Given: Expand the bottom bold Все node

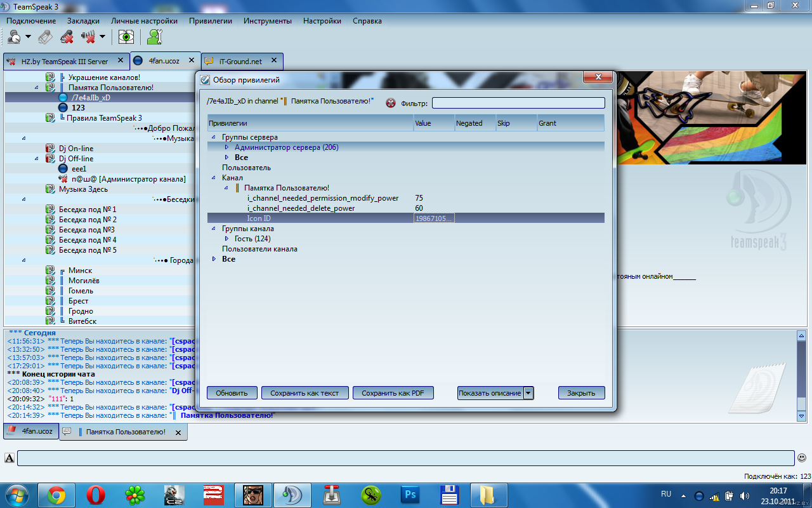Looking at the screenshot, I should 214,259.
